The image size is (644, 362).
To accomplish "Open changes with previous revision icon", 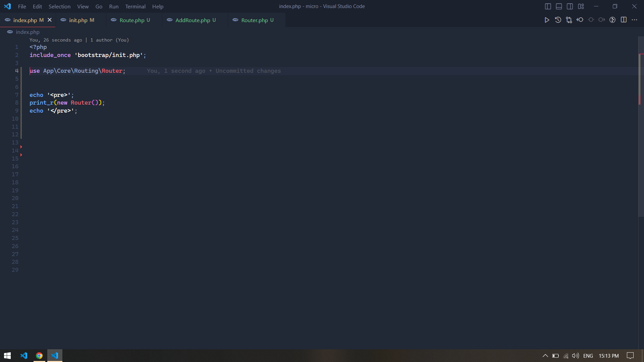I will tap(580, 20).
